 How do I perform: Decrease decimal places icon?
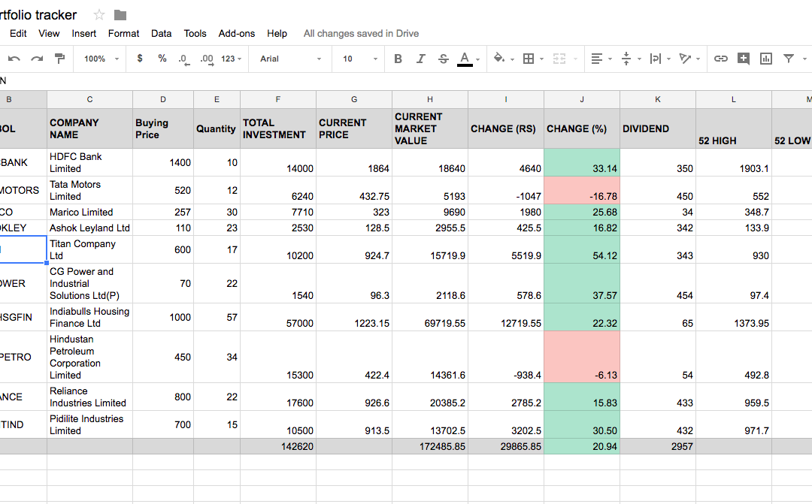point(184,59)
